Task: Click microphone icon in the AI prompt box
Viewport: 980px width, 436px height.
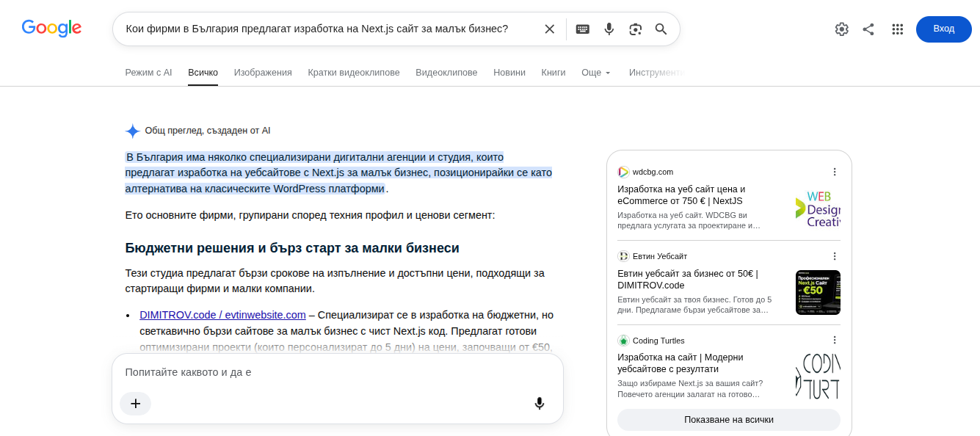Action: click(x=540, y=403)
